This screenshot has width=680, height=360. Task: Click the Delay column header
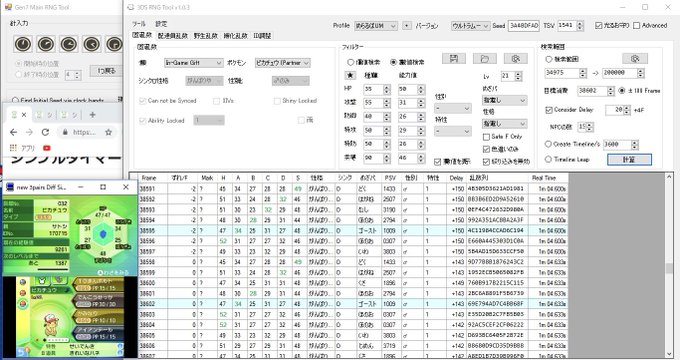[x=456, y=178]
